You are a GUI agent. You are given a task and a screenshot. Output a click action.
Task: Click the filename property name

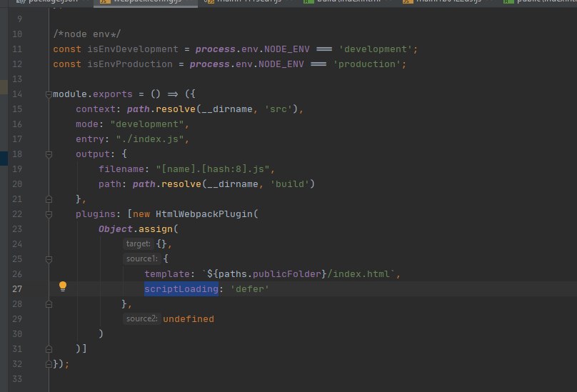pos(121,169)
